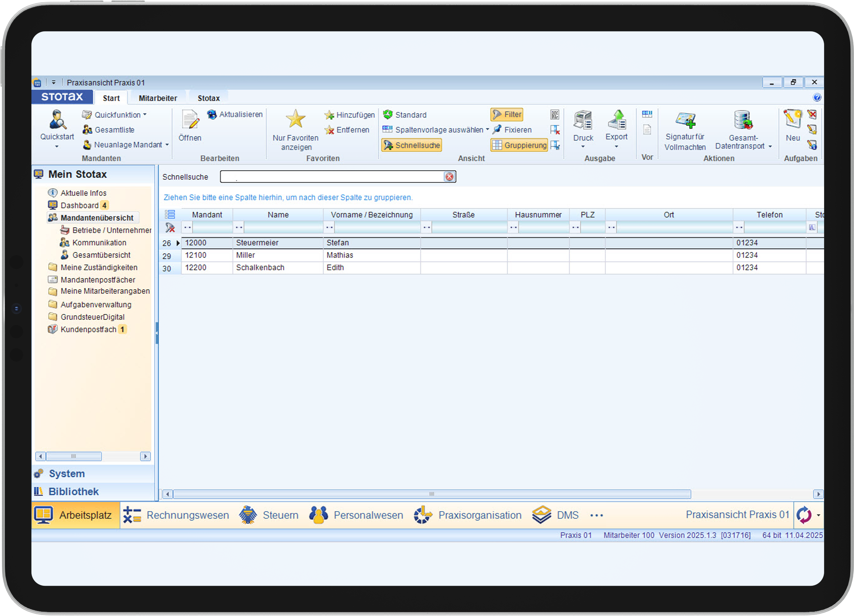
Task: Clear the Schnellsuche field with red X
Action: tap(449, 177)
